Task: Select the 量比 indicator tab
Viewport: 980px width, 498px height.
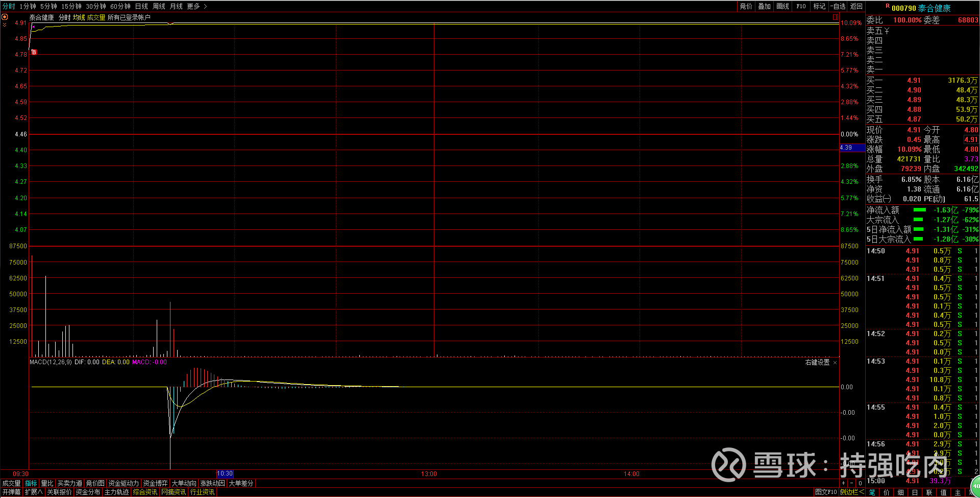Action: tap(47, 483)
